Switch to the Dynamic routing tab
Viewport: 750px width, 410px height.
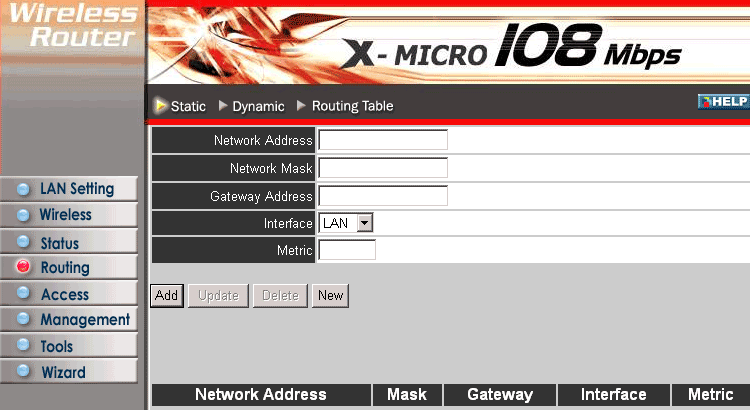pos(258,106)
